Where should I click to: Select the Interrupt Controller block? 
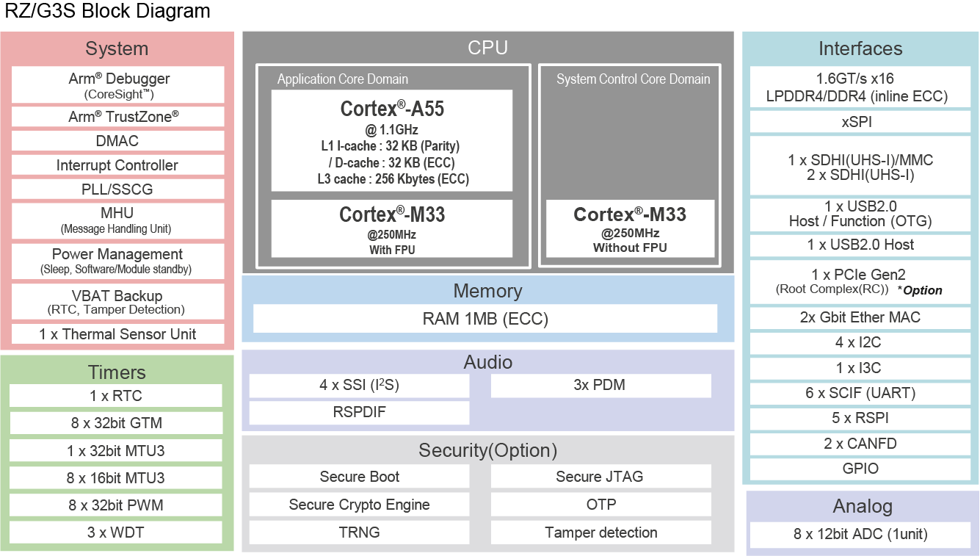[x=117, y=165]
